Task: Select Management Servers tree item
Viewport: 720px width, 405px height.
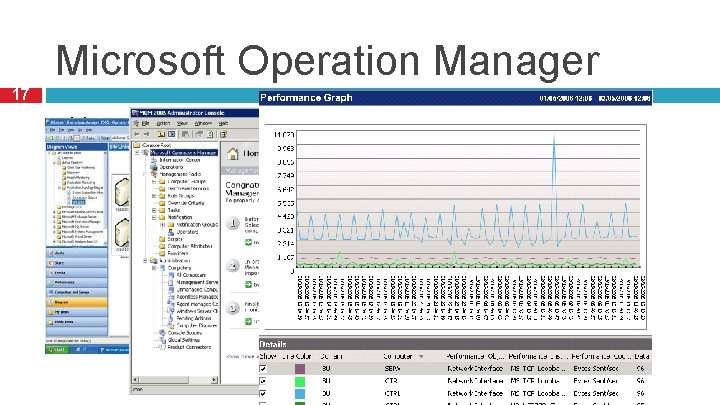Action: coord(197,282)
